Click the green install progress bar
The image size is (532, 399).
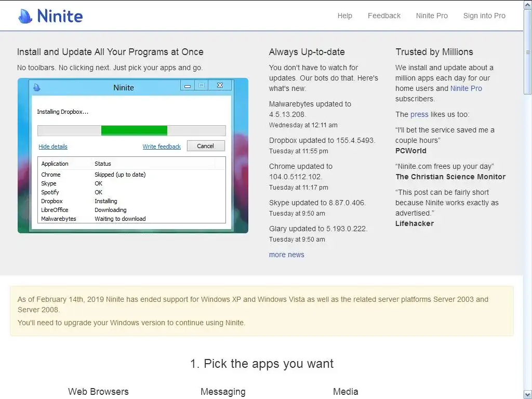click(134, 130)
